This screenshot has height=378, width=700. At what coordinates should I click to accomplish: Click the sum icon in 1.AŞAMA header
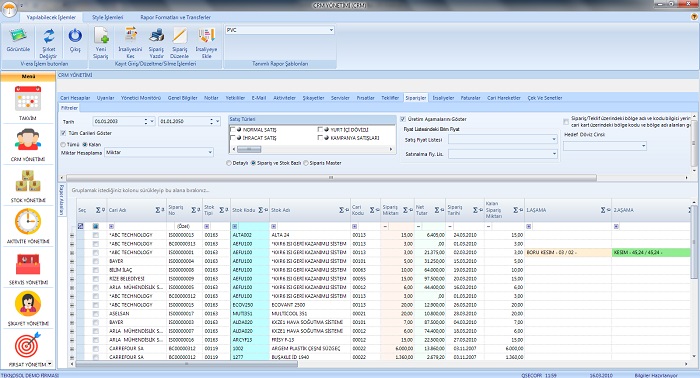click(603, 210)
